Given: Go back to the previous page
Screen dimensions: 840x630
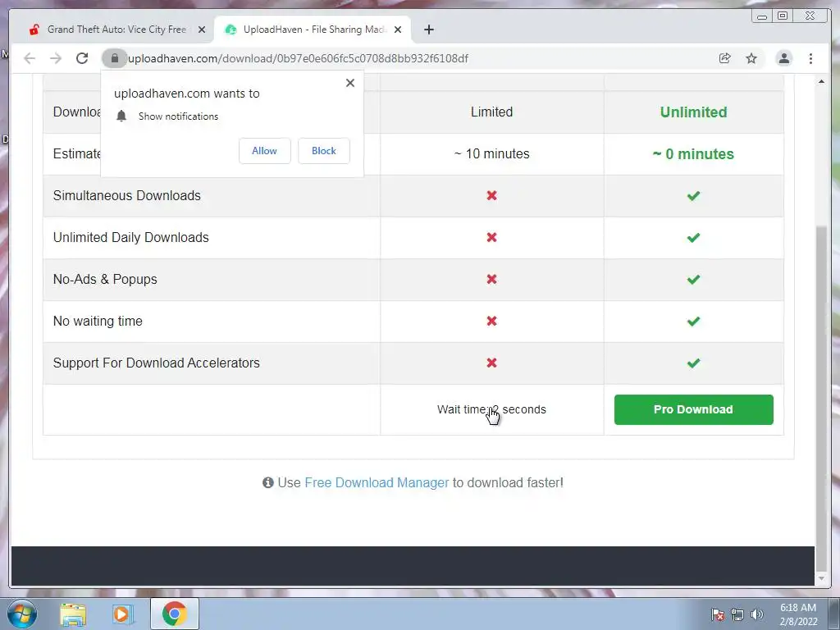Looking at the screenshot, I should (30, 58).
